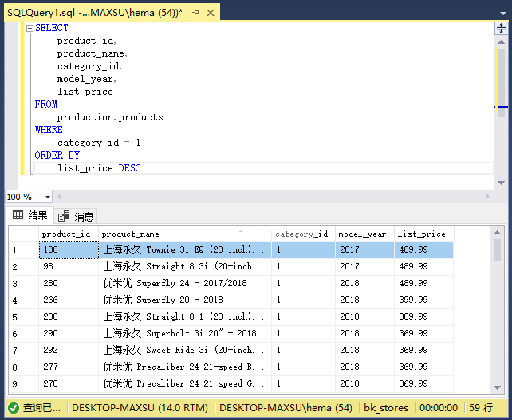
Task: Click the cell with product_id 280
Action: tap(69, 284)
